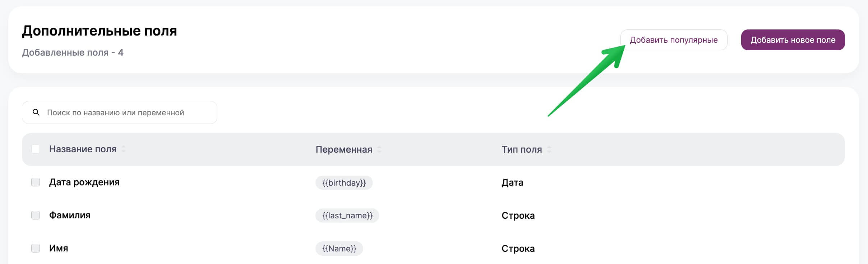868x264 pixels.
Task: Enable the Имя row checkbox
Action: tap(36, 248)
